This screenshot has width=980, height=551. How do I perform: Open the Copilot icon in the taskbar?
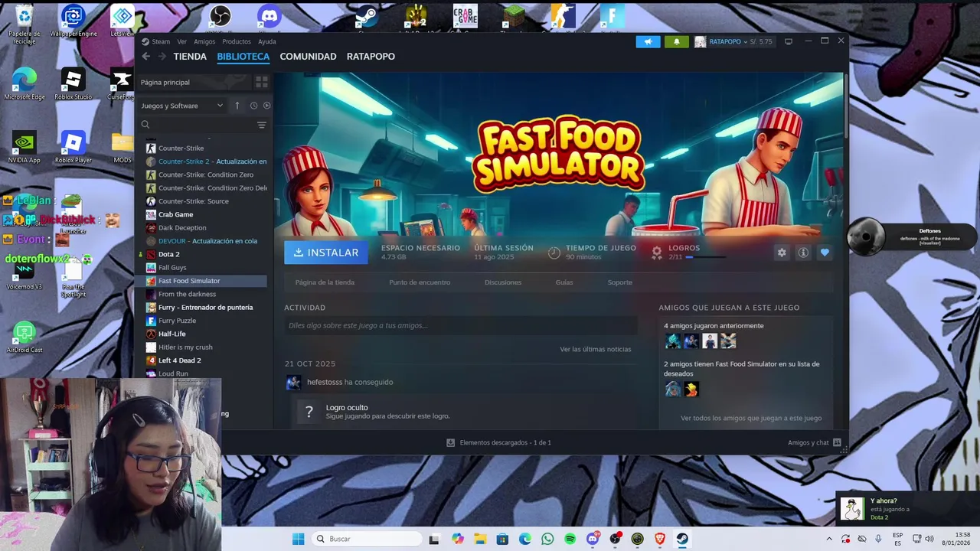click(458, 539)
